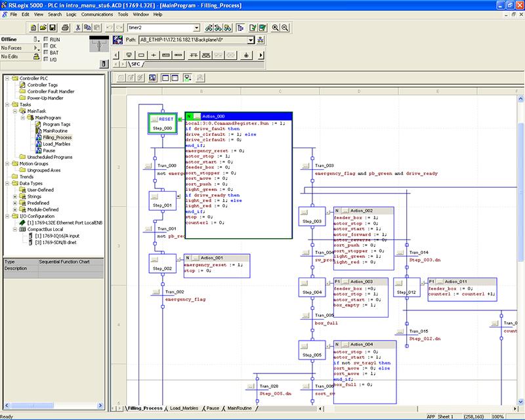Screen dimensions: 525x420
Task: Click the chart horizontal scrollbar left arrow
Action: (321, 409)
